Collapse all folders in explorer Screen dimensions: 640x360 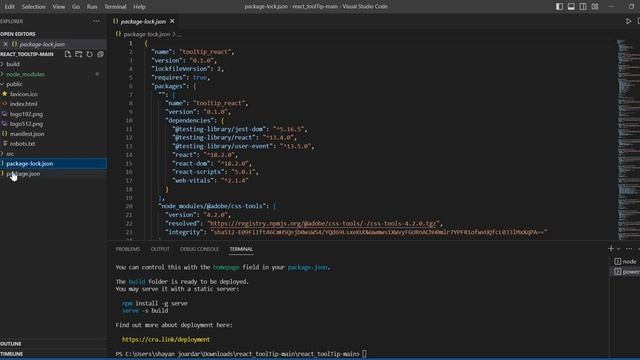100,54
